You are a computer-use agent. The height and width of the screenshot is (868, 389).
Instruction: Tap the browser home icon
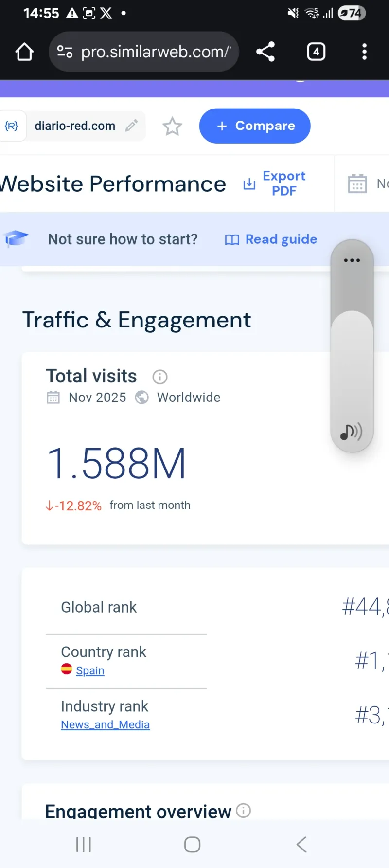(x=24, y=52)
